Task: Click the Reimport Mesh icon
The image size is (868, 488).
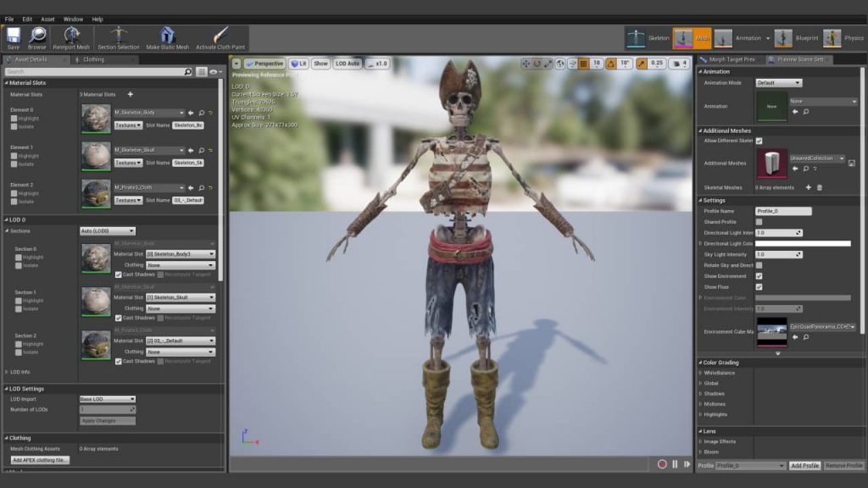Action: (71, 38)
